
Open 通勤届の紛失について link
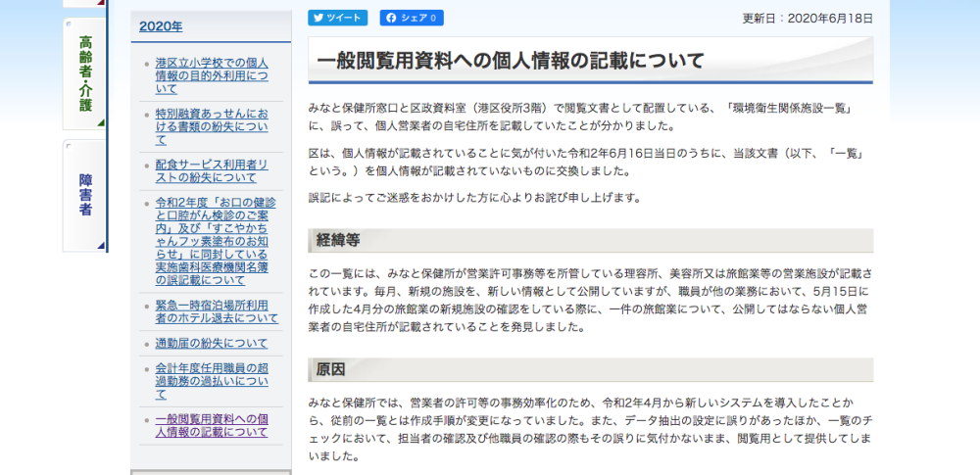pos(212,343)
